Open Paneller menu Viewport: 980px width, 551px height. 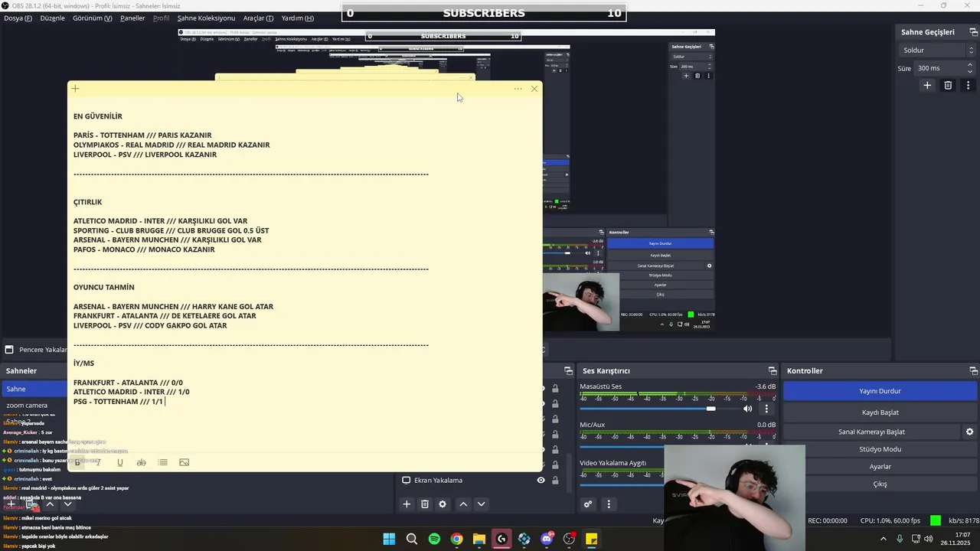point(132,18)
